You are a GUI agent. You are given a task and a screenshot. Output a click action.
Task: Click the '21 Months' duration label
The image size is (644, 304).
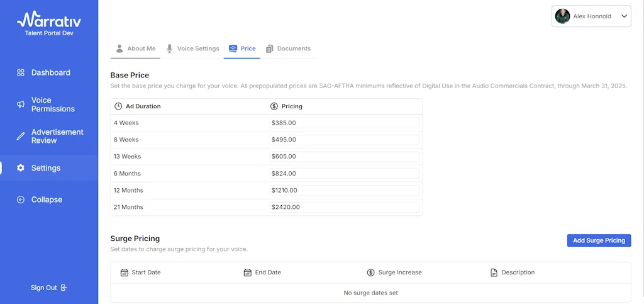pyautogui.click(x=128, y=207)
